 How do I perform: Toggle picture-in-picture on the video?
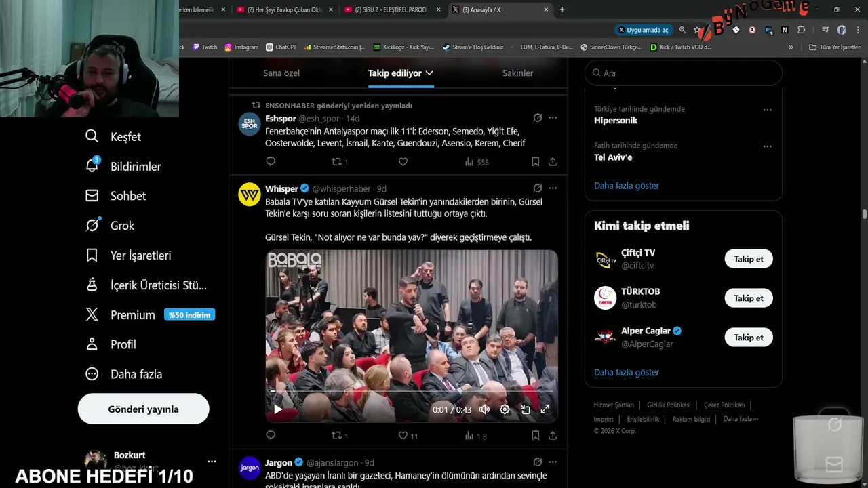click(525, 409)
